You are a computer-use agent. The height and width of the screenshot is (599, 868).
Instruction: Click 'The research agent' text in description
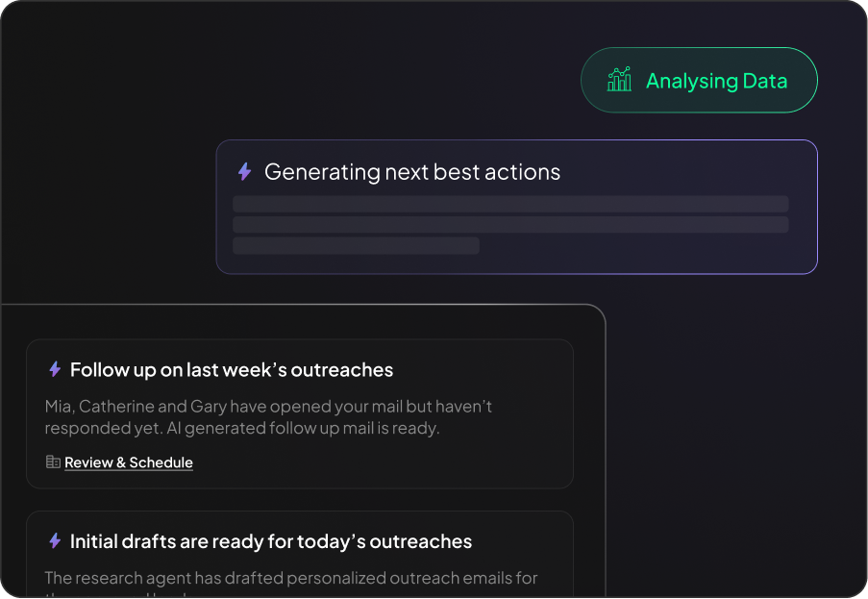[112, 578]
